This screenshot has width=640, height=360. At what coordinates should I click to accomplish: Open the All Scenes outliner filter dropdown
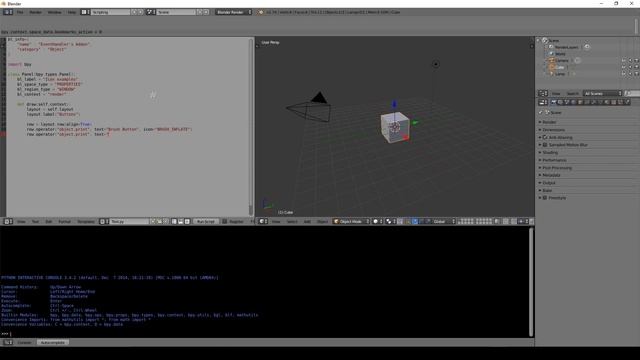(602, 94)
